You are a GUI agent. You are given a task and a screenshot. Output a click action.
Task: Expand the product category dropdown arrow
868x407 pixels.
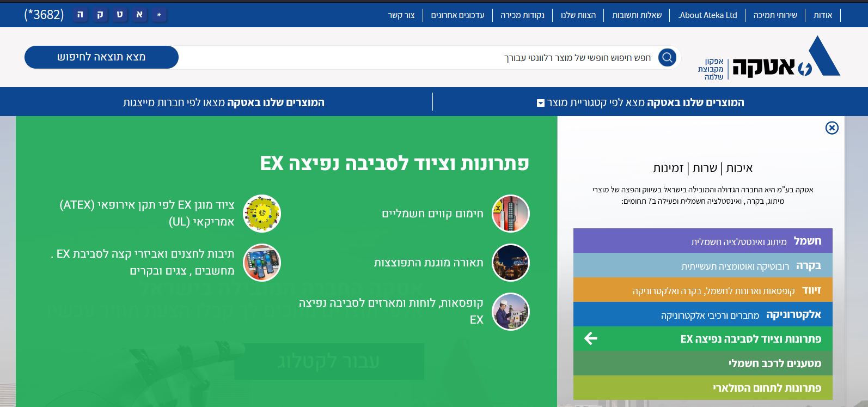pos(540,103)
